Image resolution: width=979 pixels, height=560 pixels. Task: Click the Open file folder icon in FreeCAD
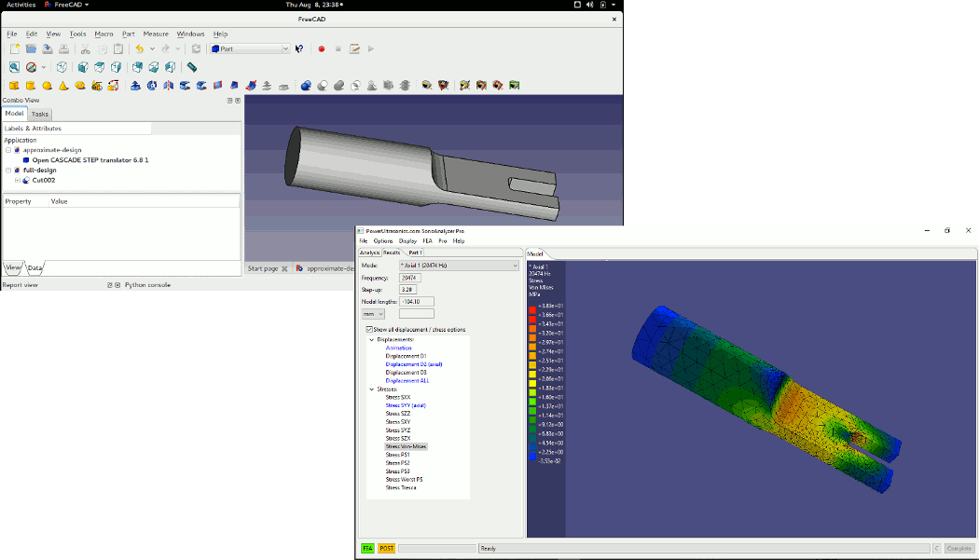(31, 48)
